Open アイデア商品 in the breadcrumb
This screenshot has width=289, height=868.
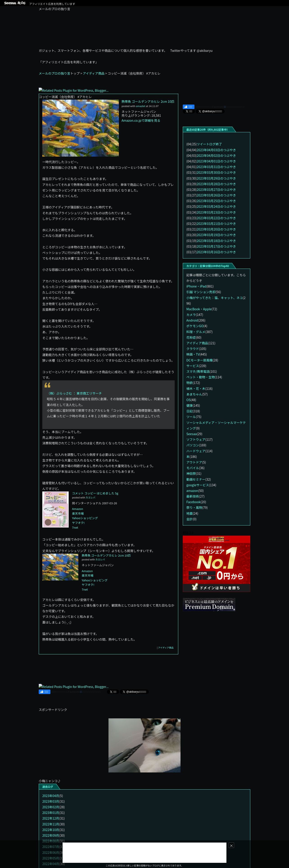(x=94, y=73)
